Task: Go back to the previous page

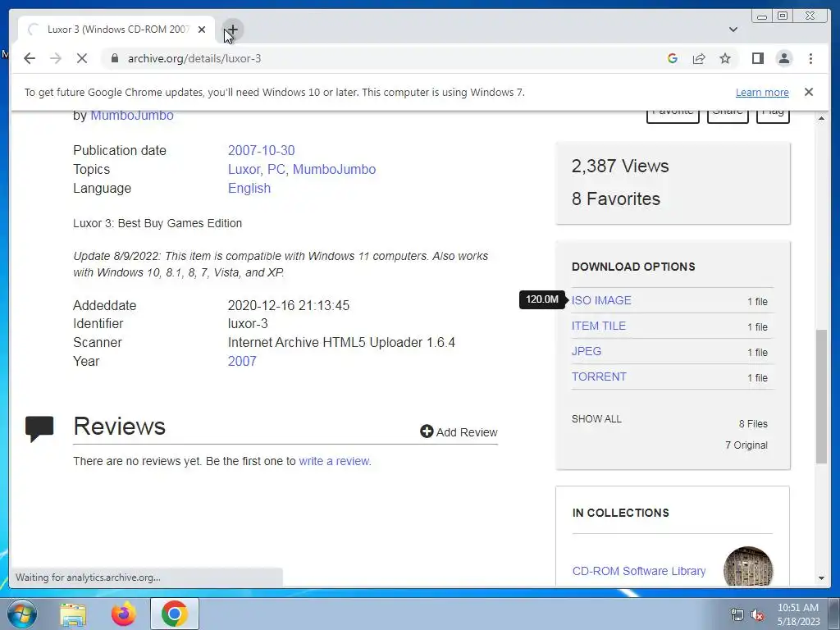Action: [30, 58]
